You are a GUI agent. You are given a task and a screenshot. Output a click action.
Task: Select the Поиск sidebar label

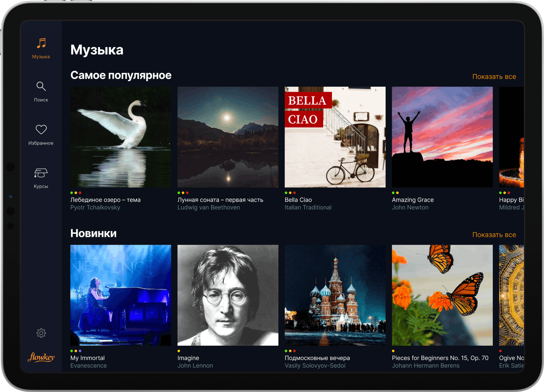point(41,100)
